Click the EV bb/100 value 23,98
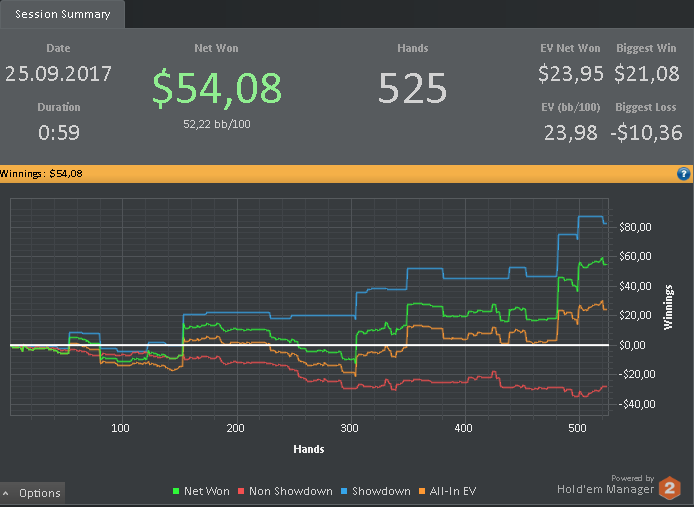 point(571,133)
